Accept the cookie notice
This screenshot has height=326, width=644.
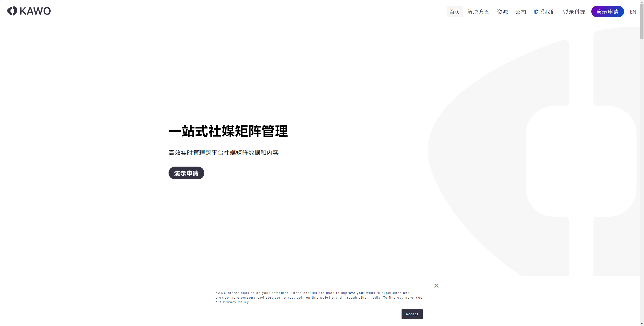tap(412, 314)
